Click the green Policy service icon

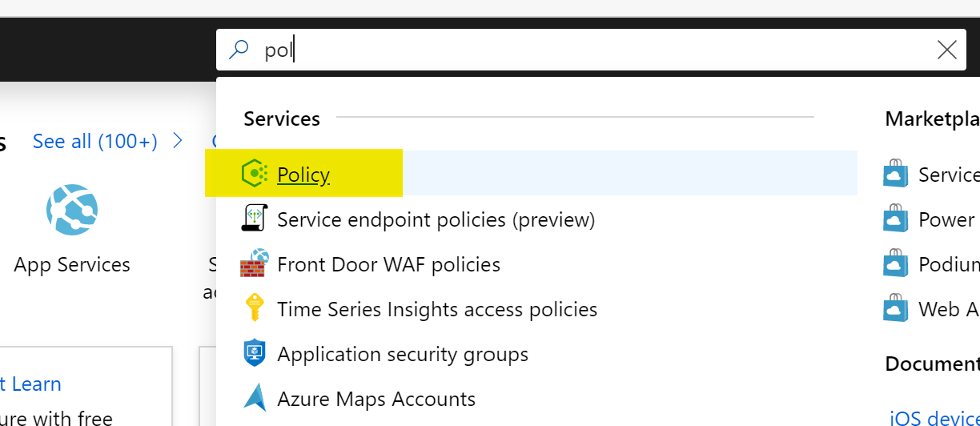coord(254,173)
